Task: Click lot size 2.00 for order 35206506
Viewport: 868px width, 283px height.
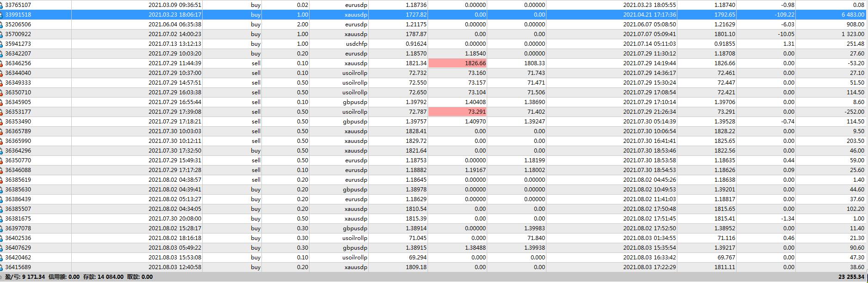Action: click(x=303, y=25)
